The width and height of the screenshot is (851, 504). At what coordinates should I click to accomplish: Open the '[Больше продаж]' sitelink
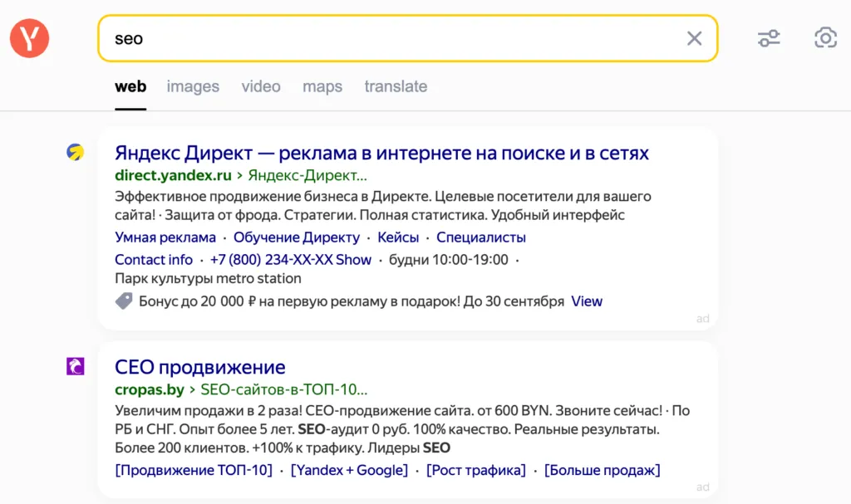tap(602, 470)
